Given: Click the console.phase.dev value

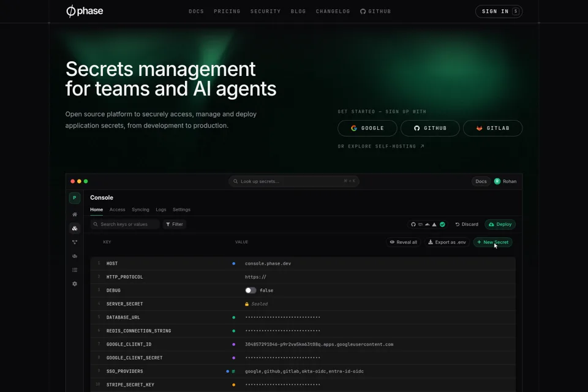Looking at the screenshot, I should 268,263.
